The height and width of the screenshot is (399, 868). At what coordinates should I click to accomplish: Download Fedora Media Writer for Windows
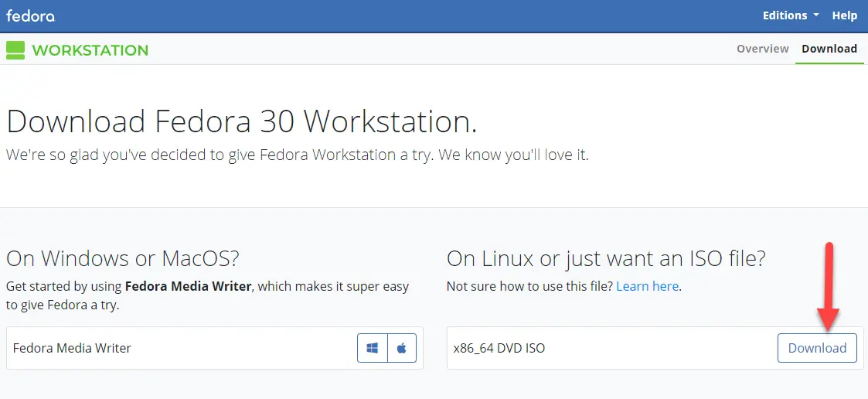(373, 348)
